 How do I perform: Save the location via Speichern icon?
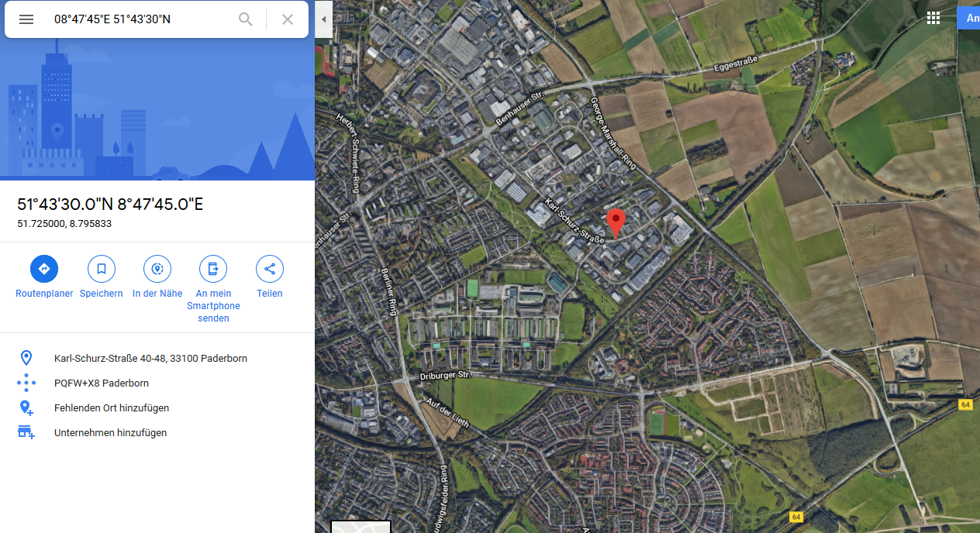[x=101, y=269]
